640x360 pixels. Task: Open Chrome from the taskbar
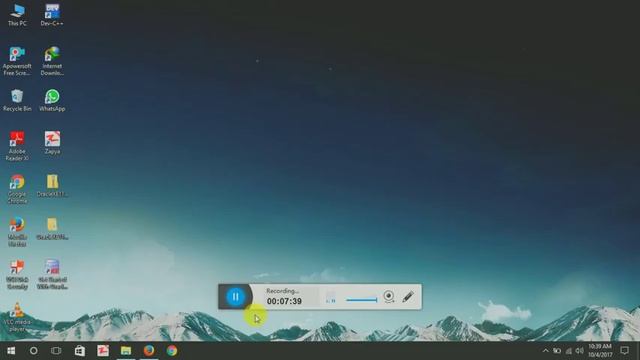point(172,351)
